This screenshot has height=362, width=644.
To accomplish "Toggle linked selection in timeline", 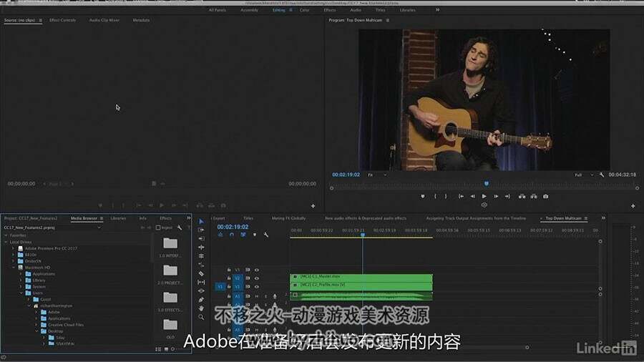I will point(243,235).
